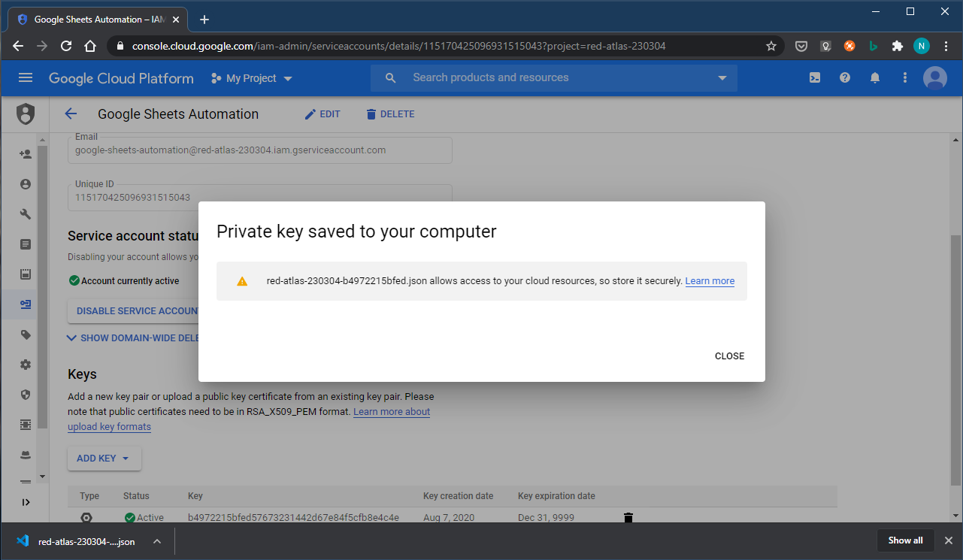
Task: Open the Pocket extension icon
Action: 801,46
